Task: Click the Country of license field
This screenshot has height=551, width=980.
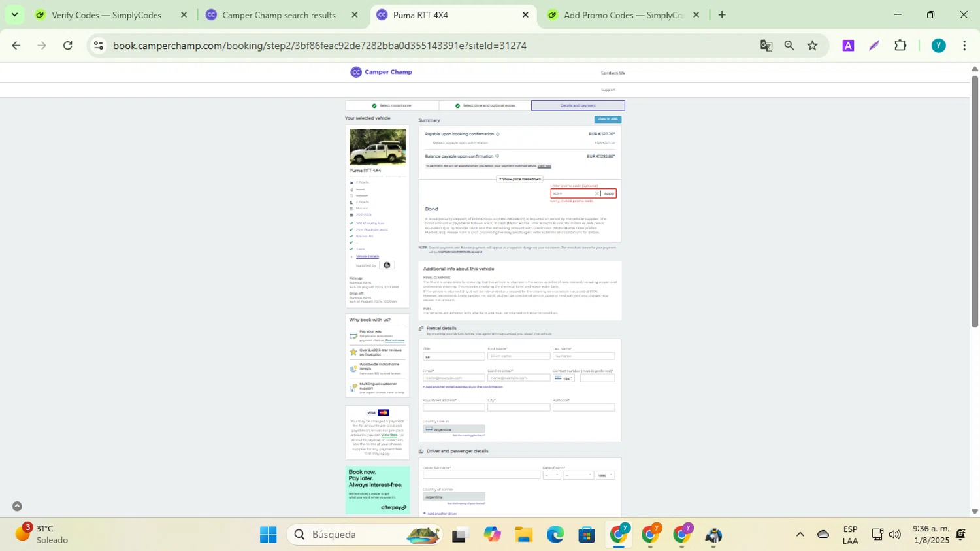Action: (453, 497)
